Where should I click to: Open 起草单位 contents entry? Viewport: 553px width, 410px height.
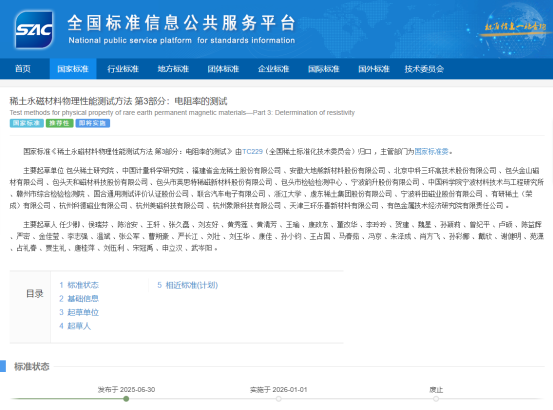(79, 312)
